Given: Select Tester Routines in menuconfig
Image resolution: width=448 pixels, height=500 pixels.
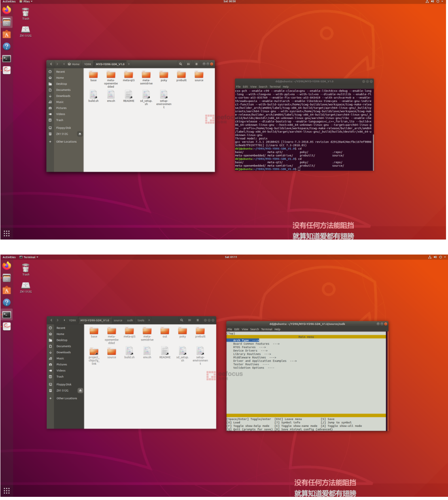Looking at the screenshot, I should click(x=251, y=364).
